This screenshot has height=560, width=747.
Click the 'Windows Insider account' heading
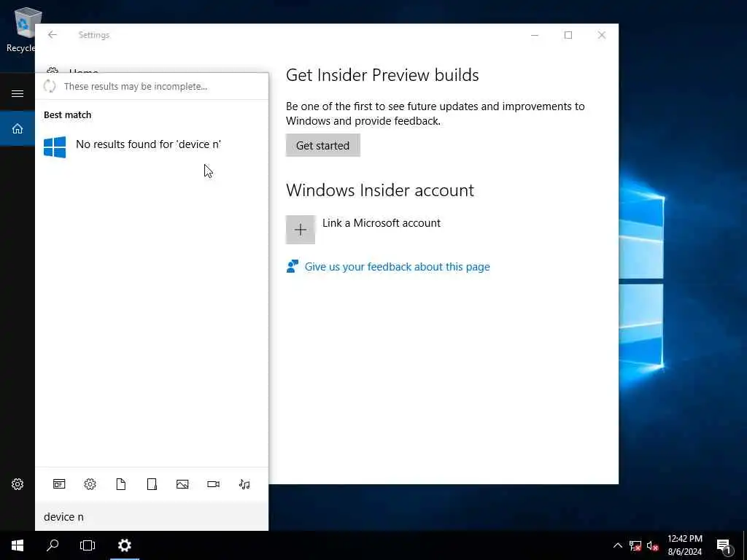(x=379, y=190)
